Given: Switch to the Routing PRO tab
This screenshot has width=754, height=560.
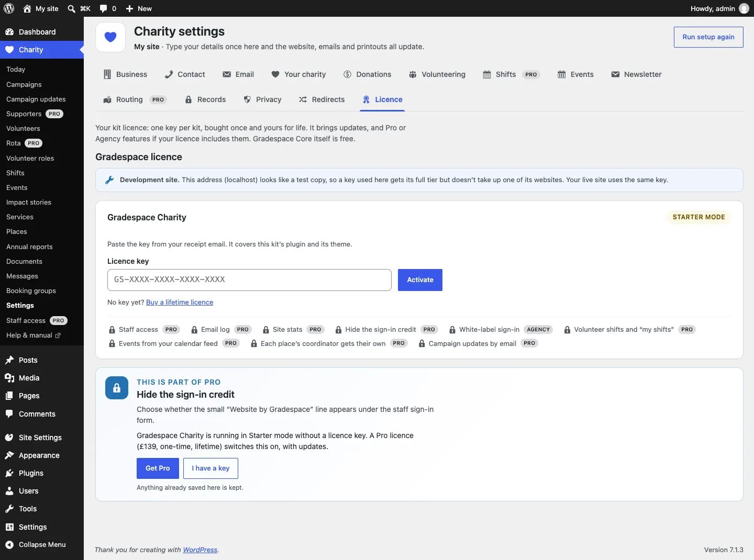Looking at the screenshot, I should [x=135, y=99].
